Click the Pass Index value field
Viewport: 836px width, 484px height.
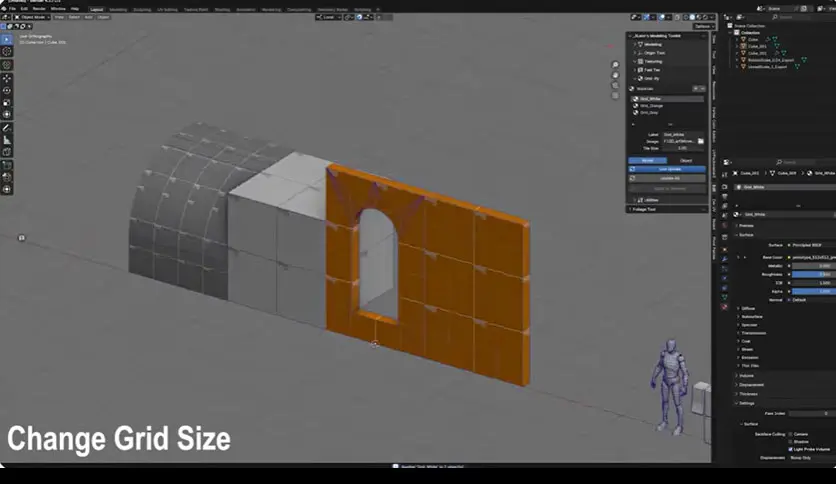[x=811, y=413]
